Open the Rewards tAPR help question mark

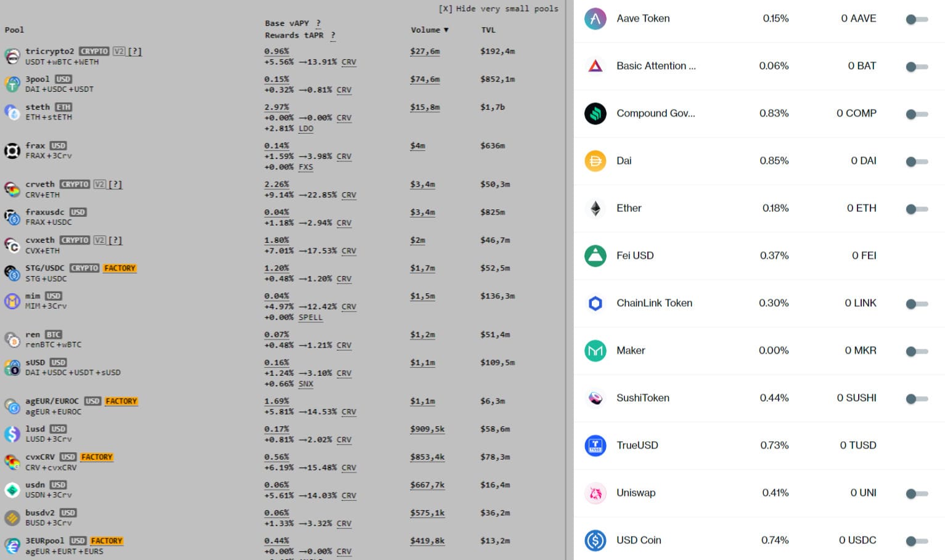click(333, 36)
